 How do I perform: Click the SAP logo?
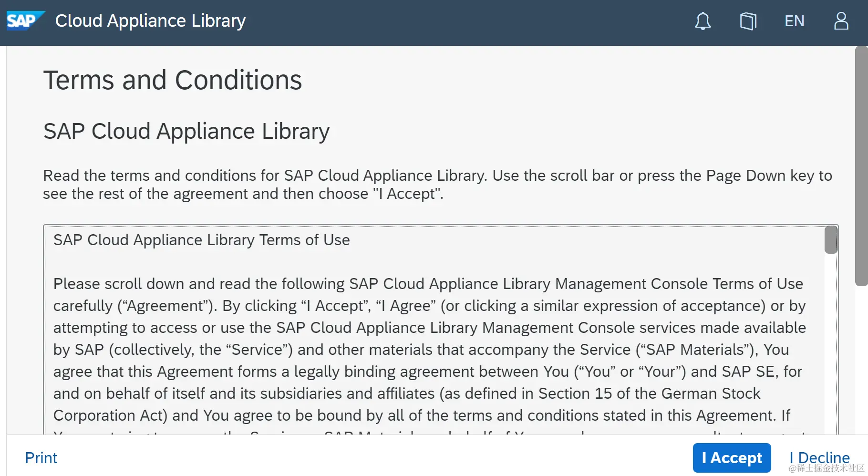point(25,21)
